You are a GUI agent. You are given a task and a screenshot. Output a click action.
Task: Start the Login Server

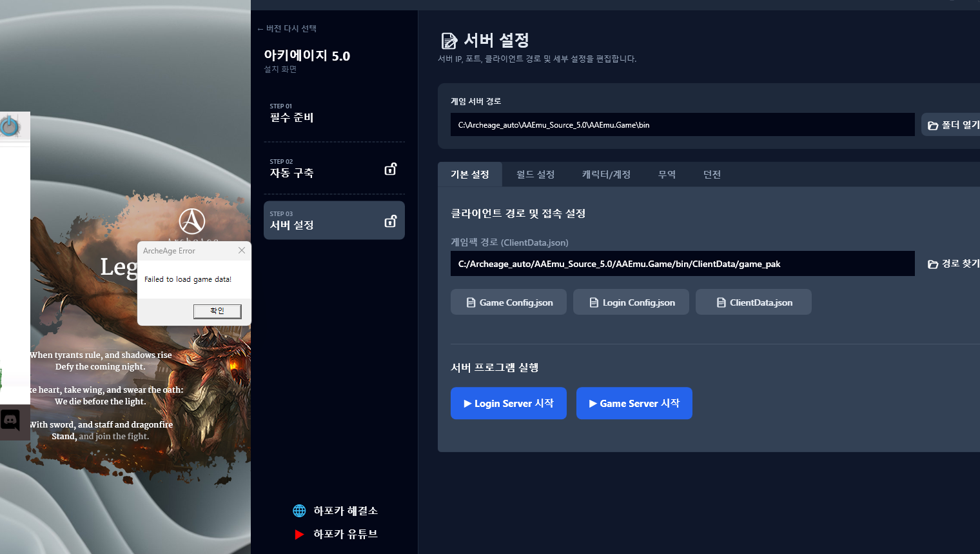[x=509, y=403]
